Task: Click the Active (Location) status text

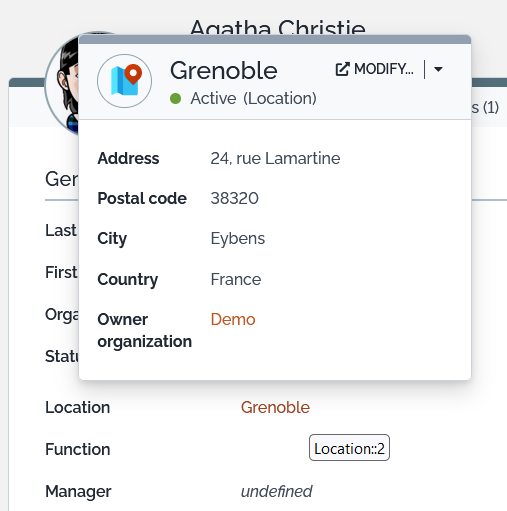Action: tap(253, 99)
